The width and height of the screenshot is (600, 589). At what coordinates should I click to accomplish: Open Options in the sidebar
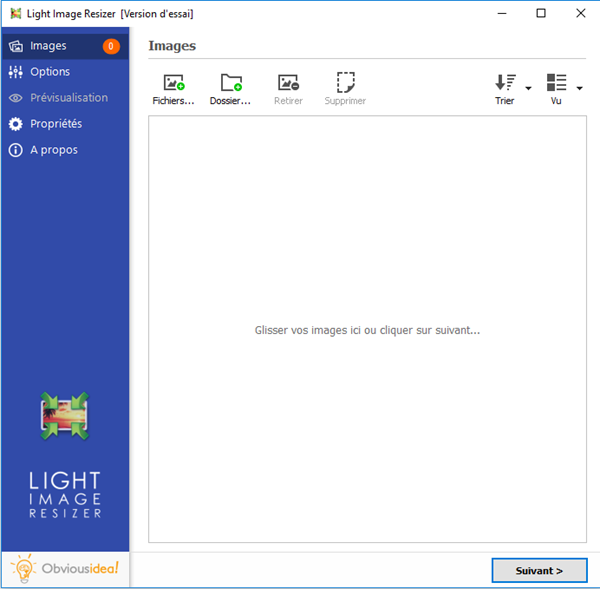click(65, 72)
